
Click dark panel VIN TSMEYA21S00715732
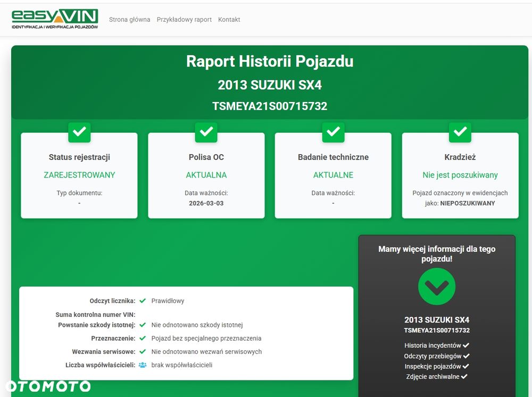(437, 330)
